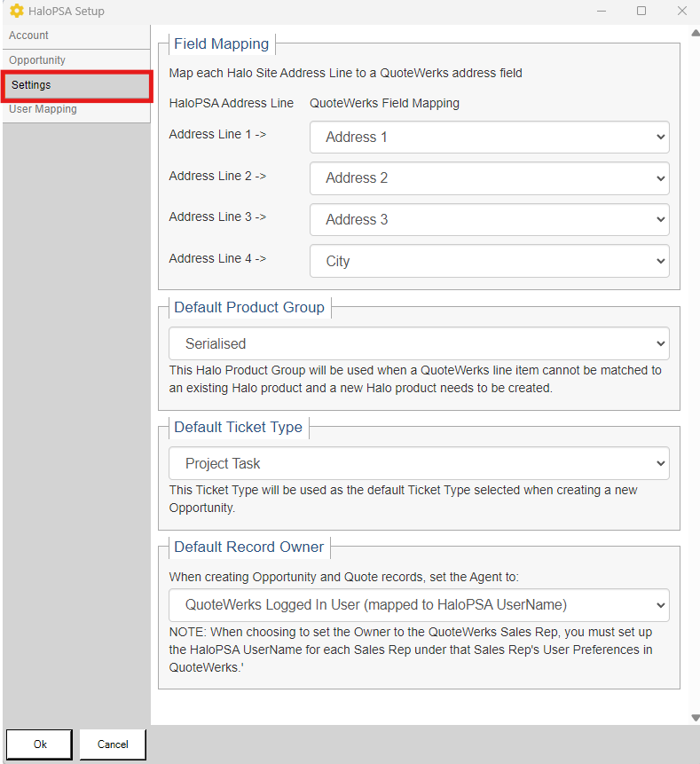Expand the Default Record Owner agent dropdown
This screenshot has width=700, height=764.
point(419,605)
